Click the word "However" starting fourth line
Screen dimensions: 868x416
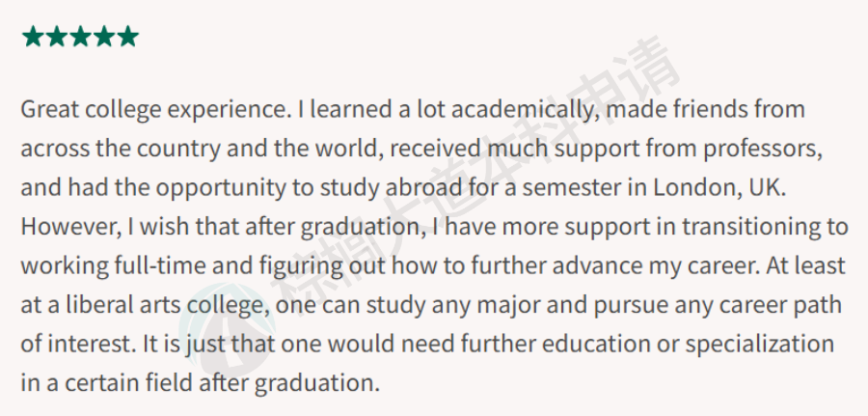point(67,228)
